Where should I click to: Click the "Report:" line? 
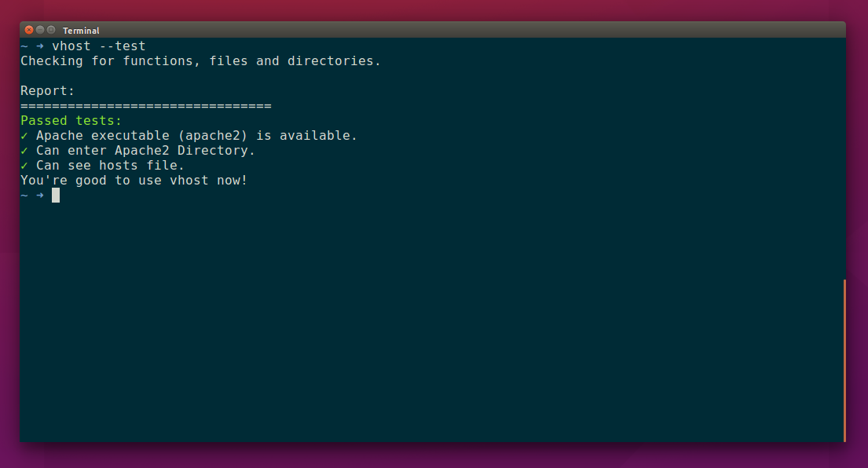[x=46, y=90]
